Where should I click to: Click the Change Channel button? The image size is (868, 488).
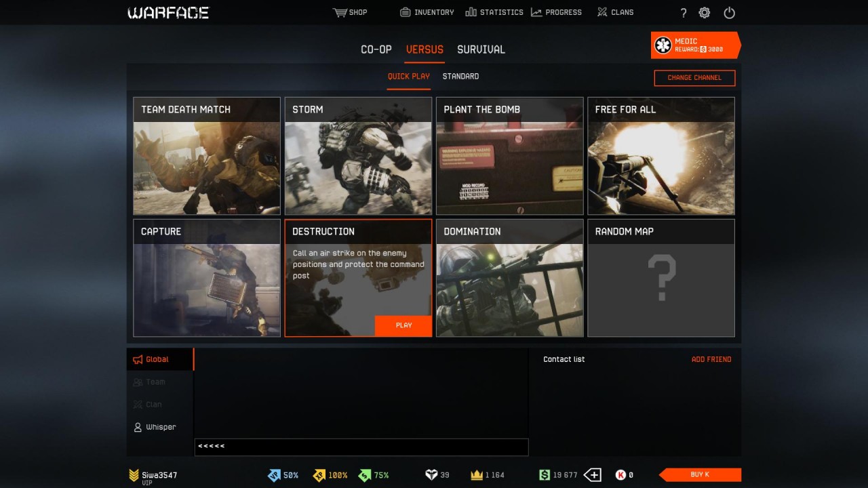(694, 78)
